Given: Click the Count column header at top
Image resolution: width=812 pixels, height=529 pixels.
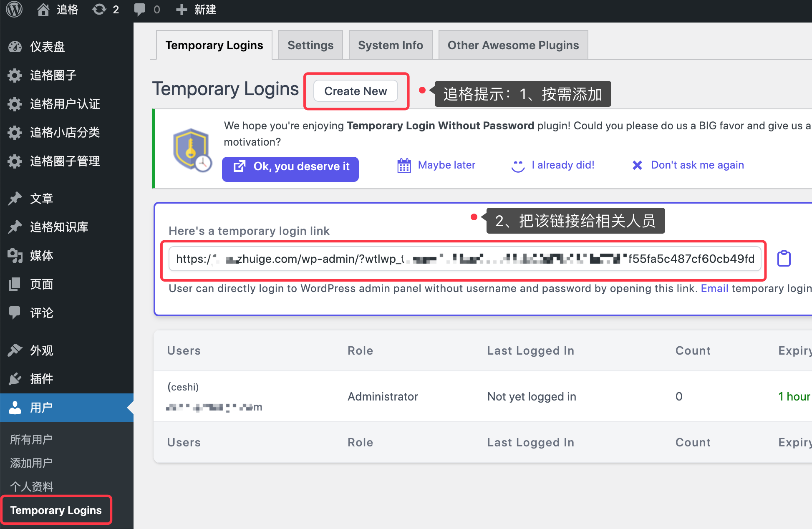Looking at the screenshot, I should (693, 351).
